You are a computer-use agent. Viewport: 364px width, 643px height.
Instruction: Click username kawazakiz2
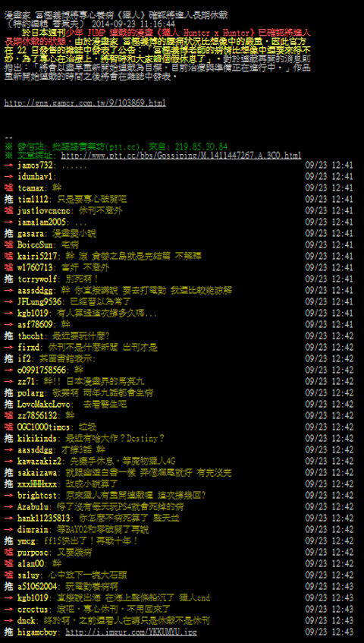click(x=40, y=462)
